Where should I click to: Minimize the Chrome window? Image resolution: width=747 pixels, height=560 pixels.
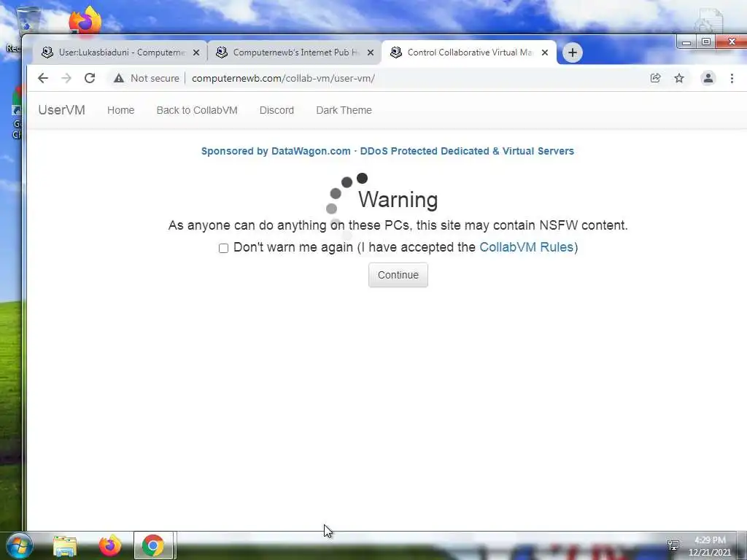point(686,42)
